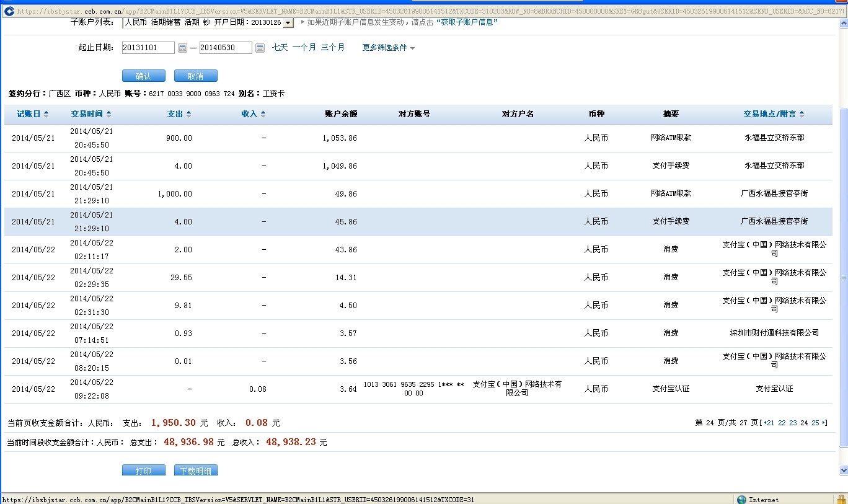Image resolution: width=848 pixels, height=504 pixels.
Task: Click the previous page arrow in pagination
Action: pos(764,423)
